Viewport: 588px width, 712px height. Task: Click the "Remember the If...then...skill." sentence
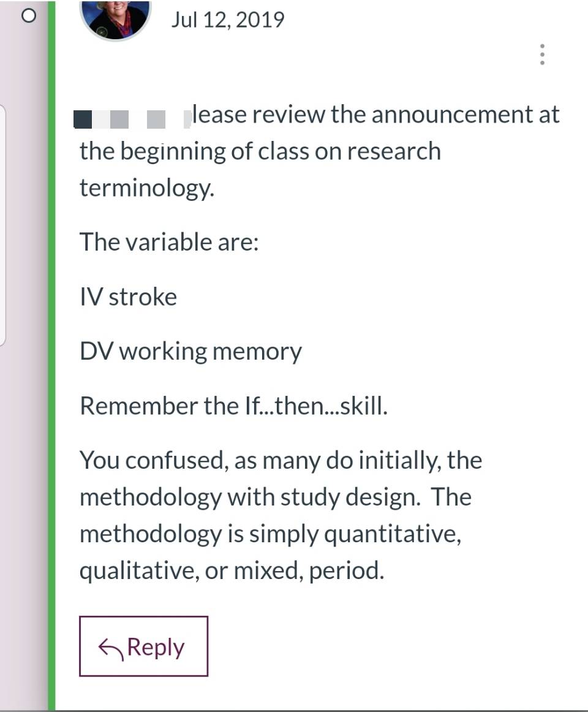(234, 406)
